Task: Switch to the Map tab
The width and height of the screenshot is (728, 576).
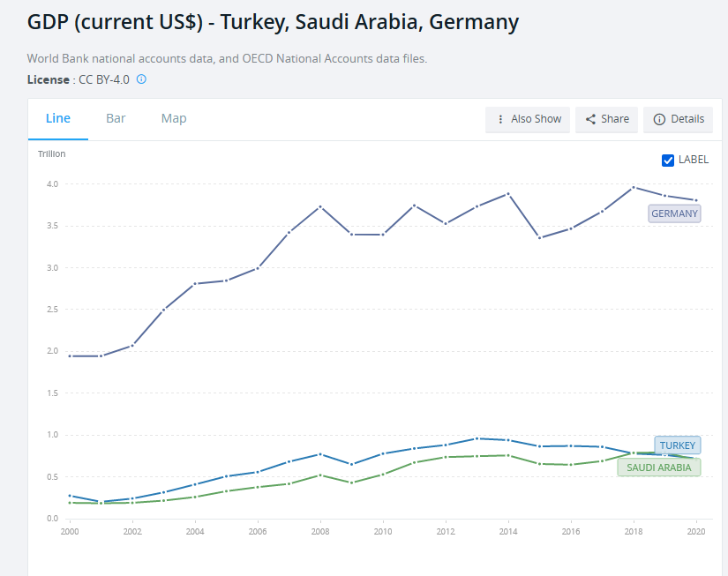Action: (x=174, y=118)
